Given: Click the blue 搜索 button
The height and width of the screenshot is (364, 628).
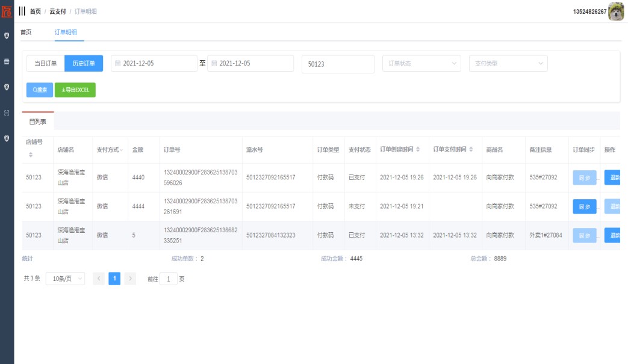Looking at the screenshot, I should [x=39, y=90].
